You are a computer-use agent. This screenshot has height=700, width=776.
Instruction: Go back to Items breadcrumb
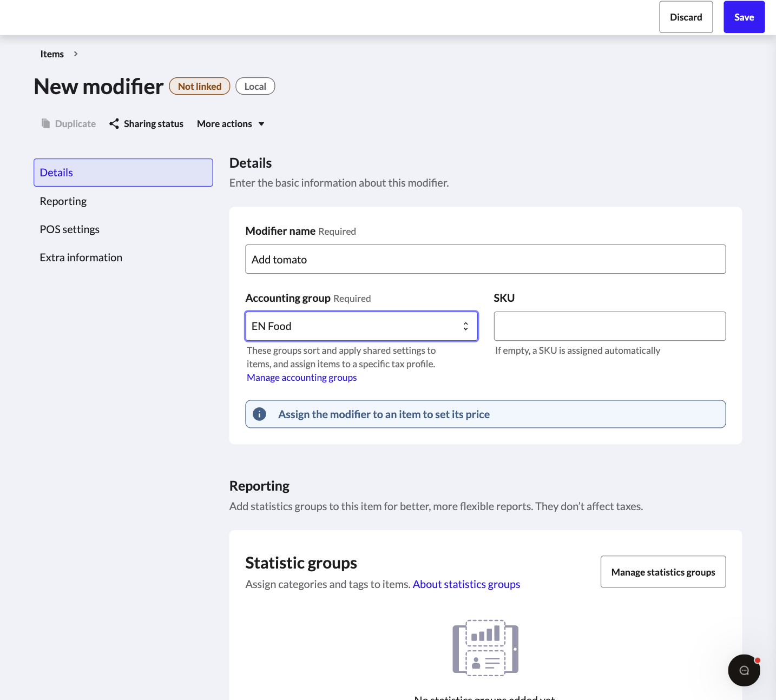52,54
